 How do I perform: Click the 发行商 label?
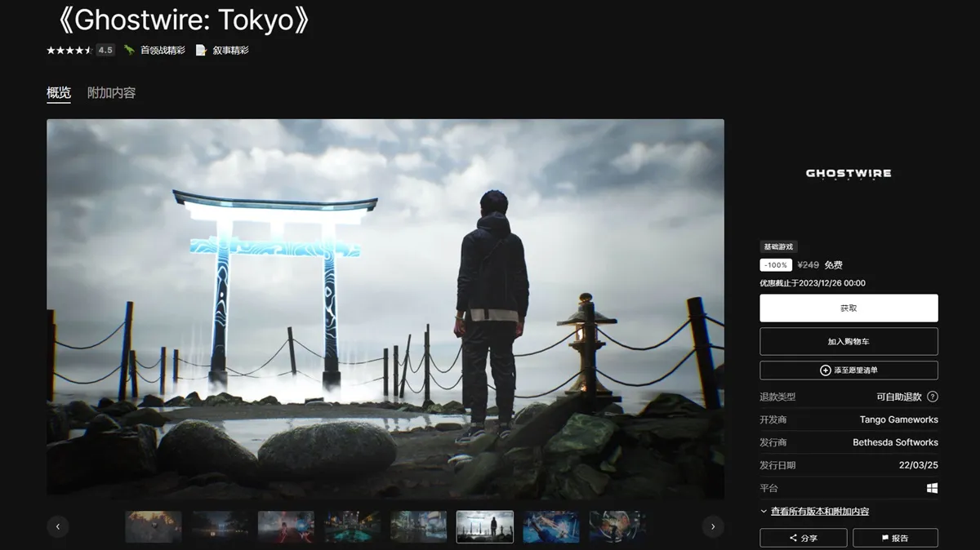pos(773,442)
